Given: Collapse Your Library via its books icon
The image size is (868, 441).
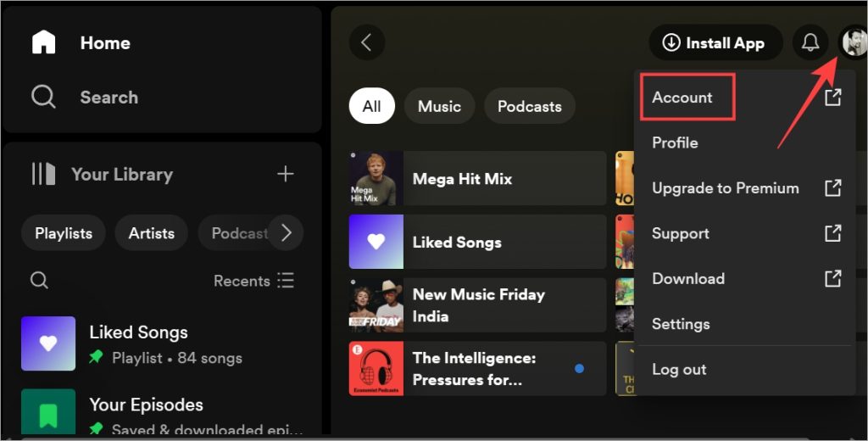Looking at the screenshot, I should click(43, 174).
